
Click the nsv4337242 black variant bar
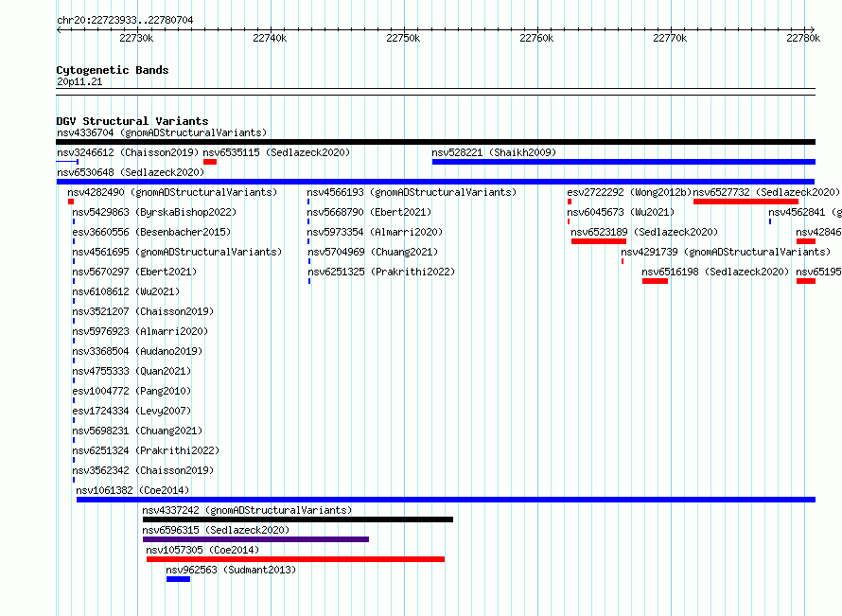tap(298, 519)
